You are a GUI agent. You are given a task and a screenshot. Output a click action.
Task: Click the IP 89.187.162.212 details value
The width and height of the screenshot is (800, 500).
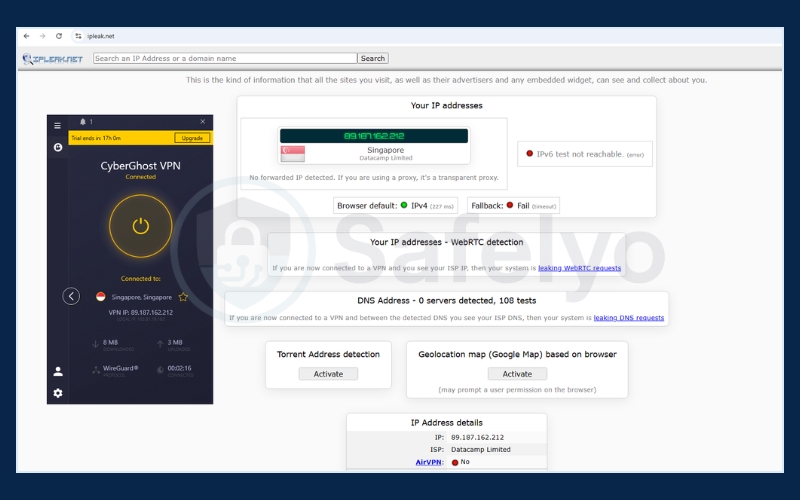tap(478, 437)
